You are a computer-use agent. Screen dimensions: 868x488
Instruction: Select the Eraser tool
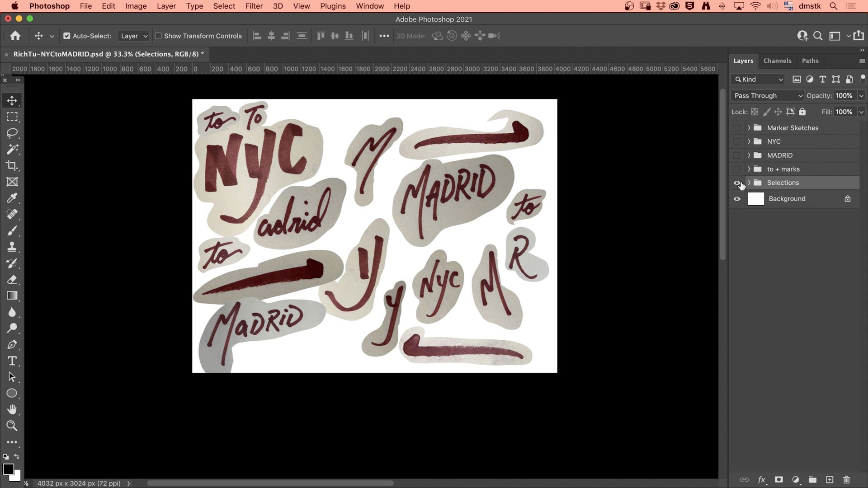12,279
